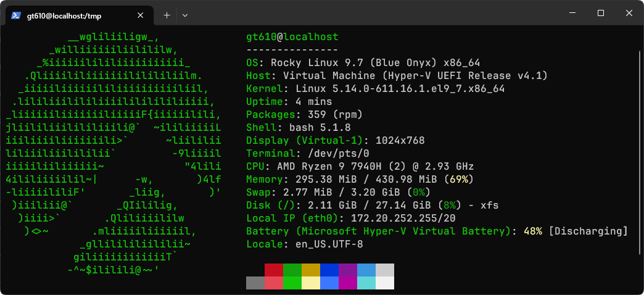
Task: Close the terminal window
Action: tap(629, 13)
